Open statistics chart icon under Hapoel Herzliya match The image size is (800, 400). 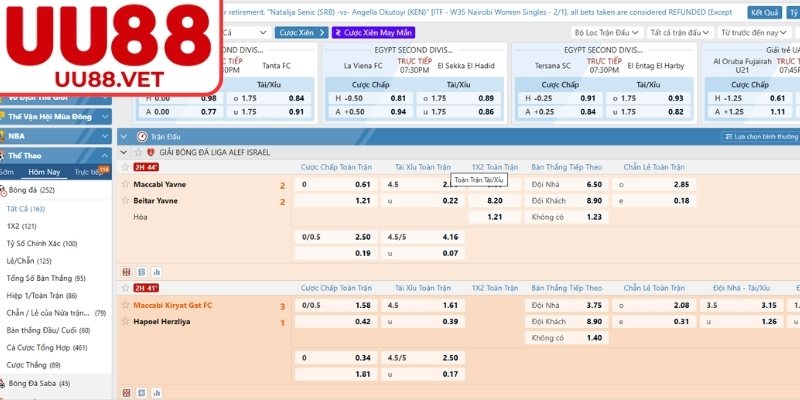coord(157,393)
